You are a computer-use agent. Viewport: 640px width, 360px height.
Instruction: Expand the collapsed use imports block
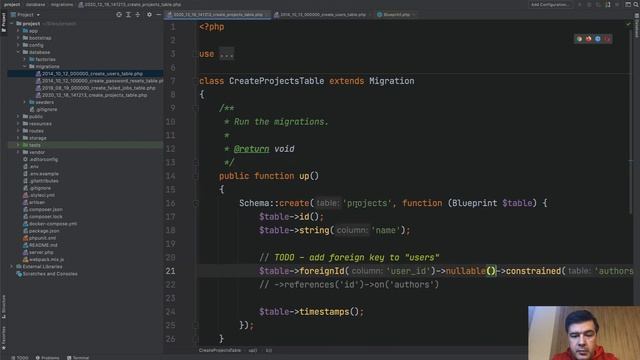point(227,54)
